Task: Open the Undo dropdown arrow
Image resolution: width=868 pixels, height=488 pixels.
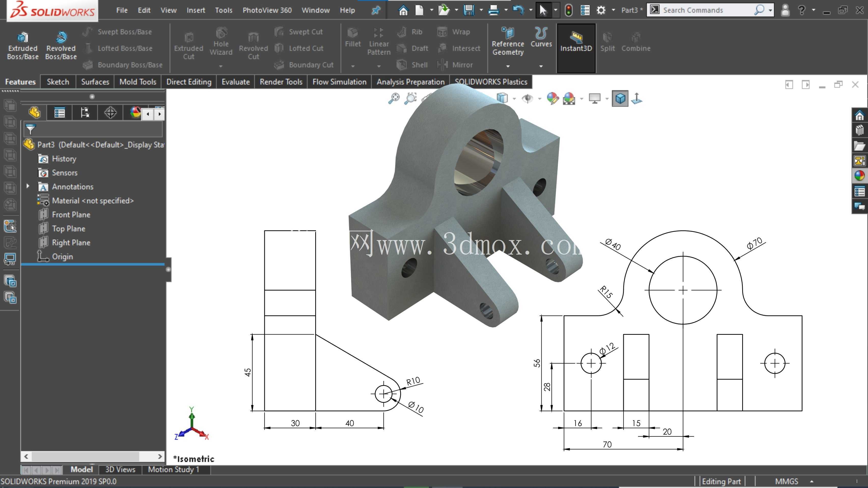Action: click(531, 10)
